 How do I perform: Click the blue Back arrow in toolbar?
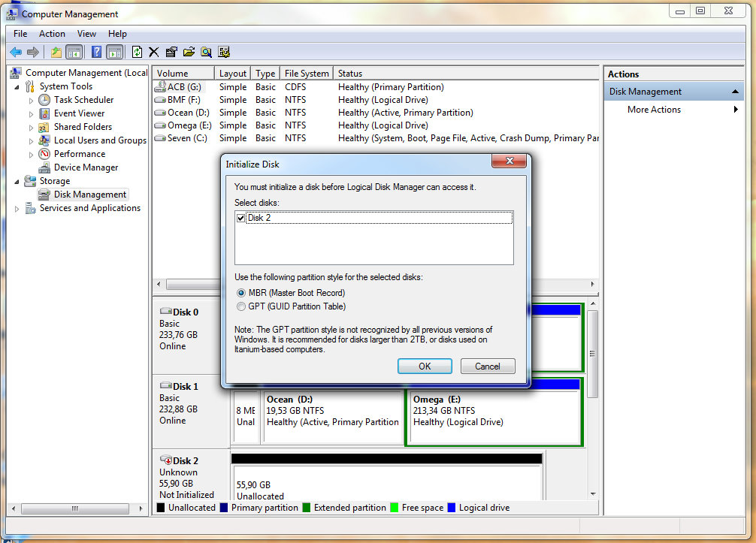16,52
